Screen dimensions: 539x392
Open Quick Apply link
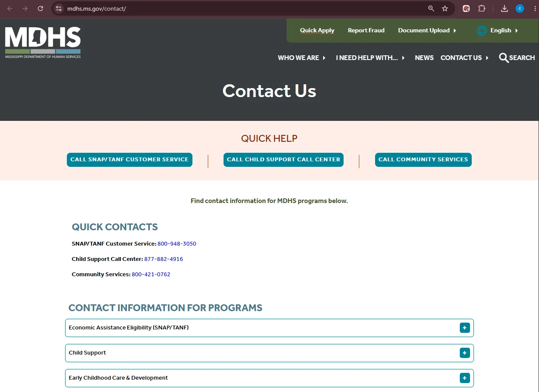point(317,30)
